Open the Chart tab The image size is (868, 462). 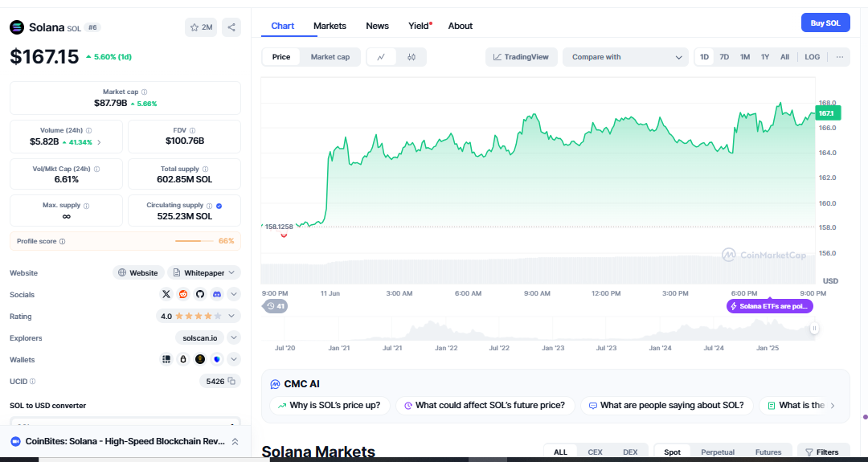click(x=283, y=26)
